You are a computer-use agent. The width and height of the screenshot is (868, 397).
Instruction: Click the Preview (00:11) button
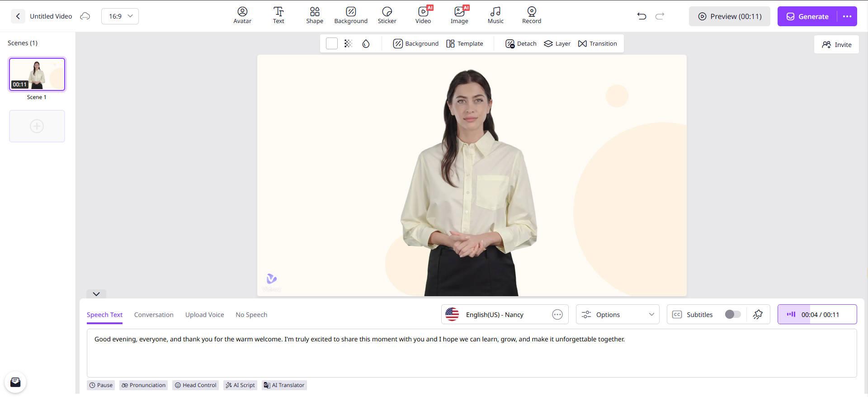(x=729, y=16)
